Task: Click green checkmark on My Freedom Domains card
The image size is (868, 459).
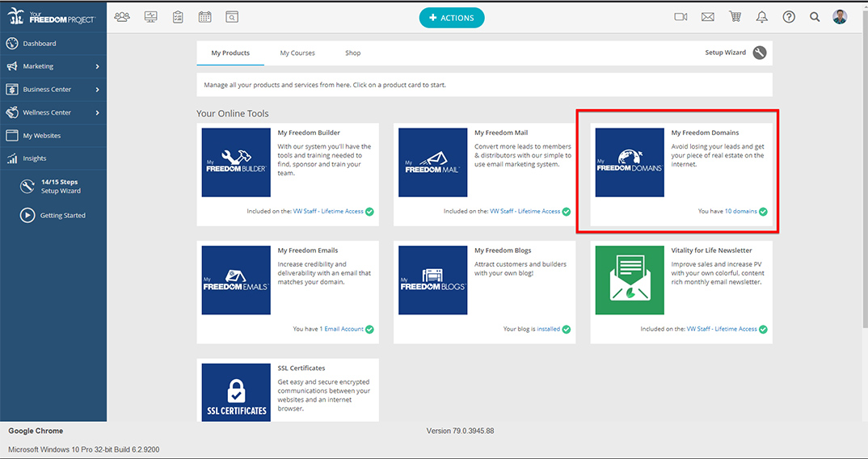Action: [x=764, y=212]
